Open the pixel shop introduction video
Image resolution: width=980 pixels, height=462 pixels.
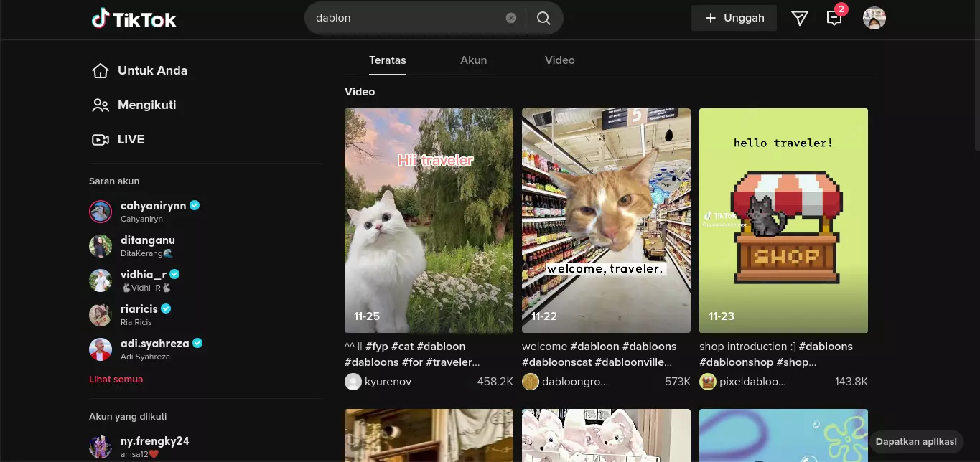(783, 220)
